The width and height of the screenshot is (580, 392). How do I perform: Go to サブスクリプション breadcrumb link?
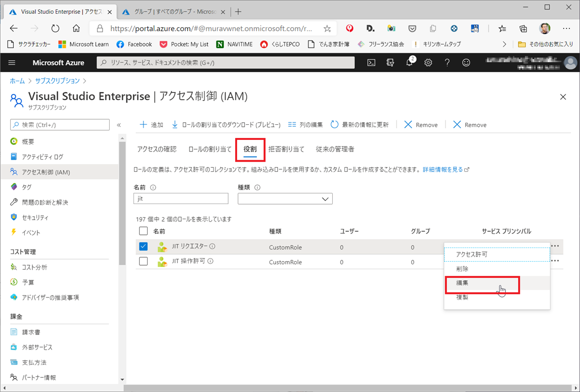[x=57, y=81]
